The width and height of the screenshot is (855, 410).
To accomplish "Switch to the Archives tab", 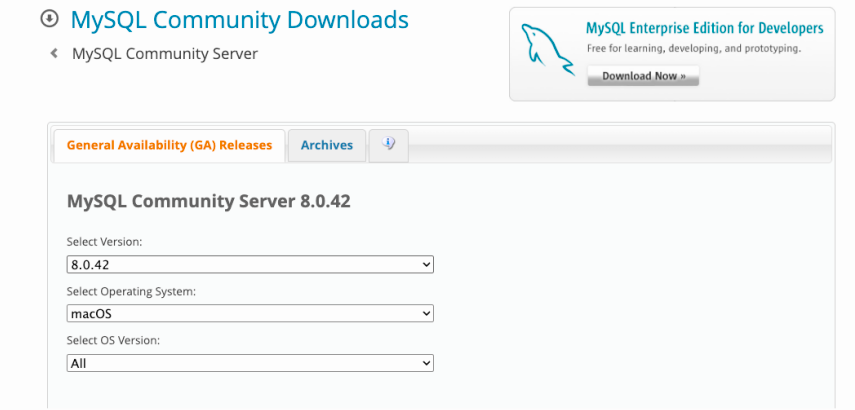I will point(327,145).
